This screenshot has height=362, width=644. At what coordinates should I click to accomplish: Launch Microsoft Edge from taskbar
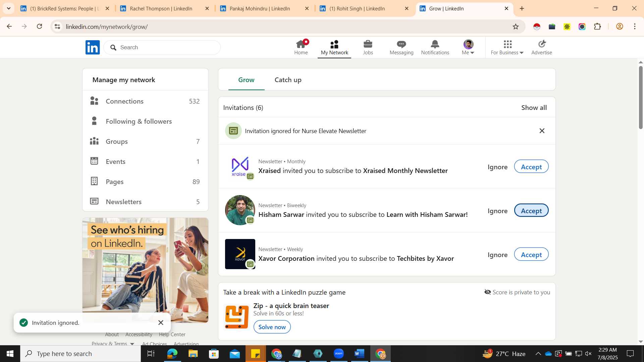(x=172, y=354)
